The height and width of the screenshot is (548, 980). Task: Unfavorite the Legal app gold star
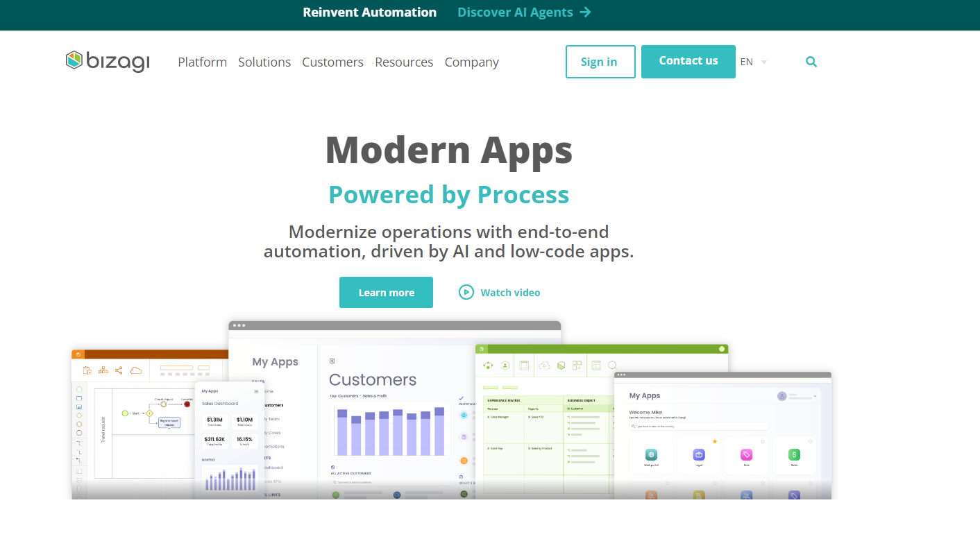[715, 441]
